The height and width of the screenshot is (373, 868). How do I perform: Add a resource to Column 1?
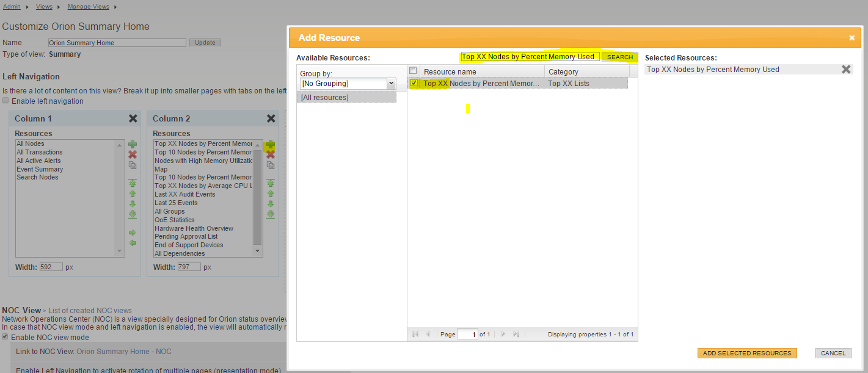click(133, 144)
